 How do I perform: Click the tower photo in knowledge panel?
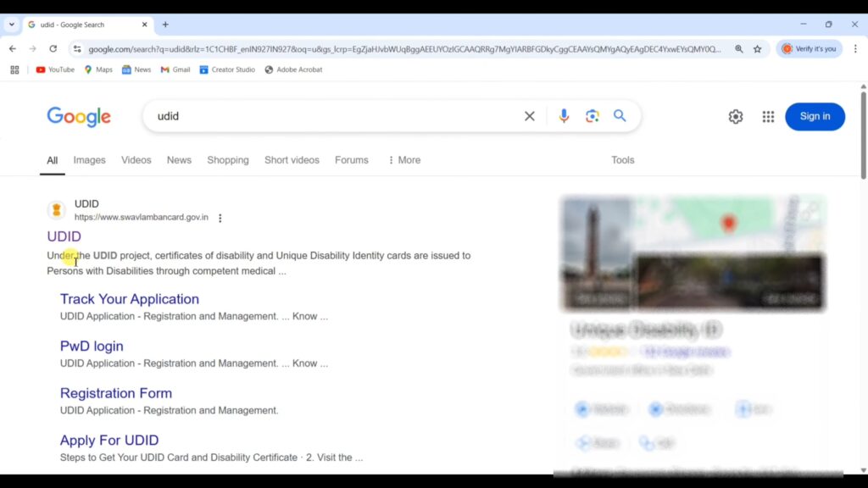click(596, 252)
